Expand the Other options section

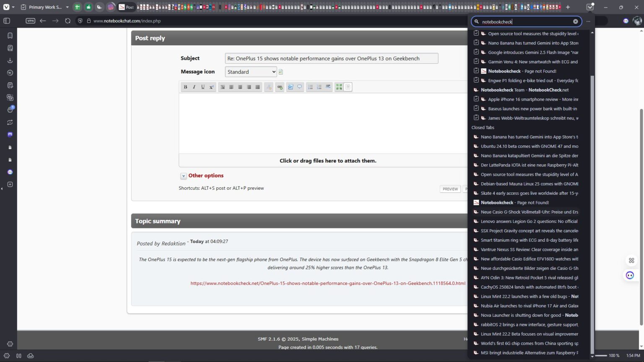(205, 176)
